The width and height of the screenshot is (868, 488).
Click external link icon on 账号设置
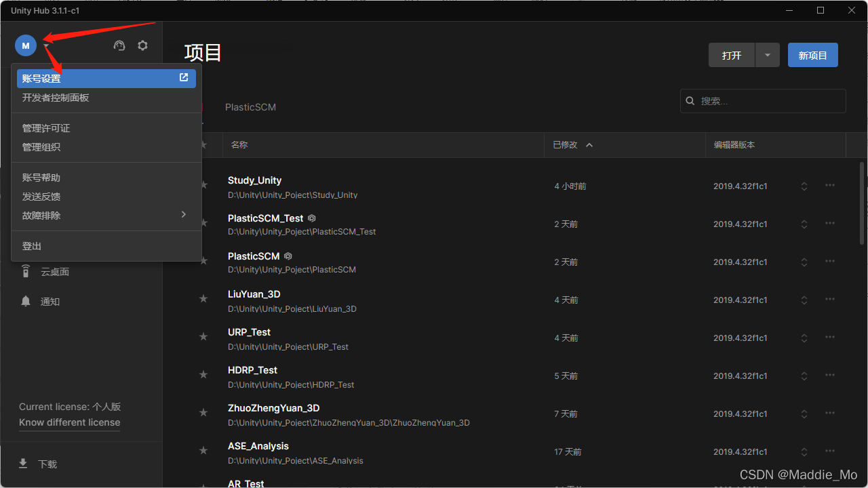(x=184, y=78)
